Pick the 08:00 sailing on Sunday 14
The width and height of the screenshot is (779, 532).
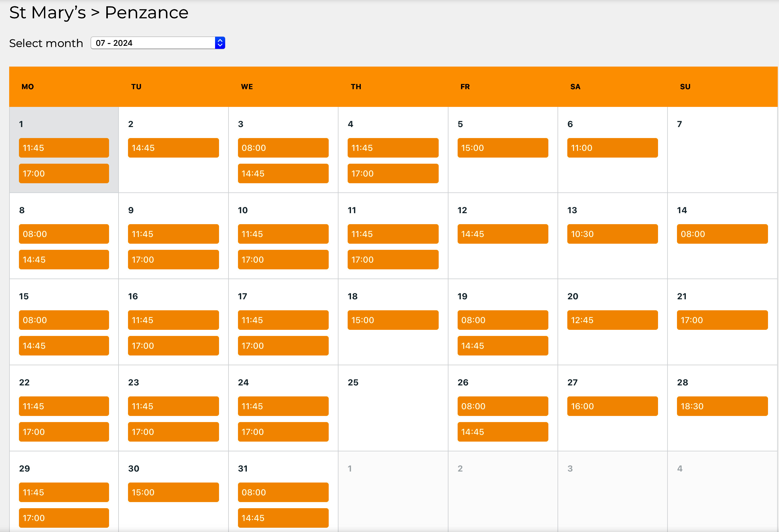[x=722, y=234]
